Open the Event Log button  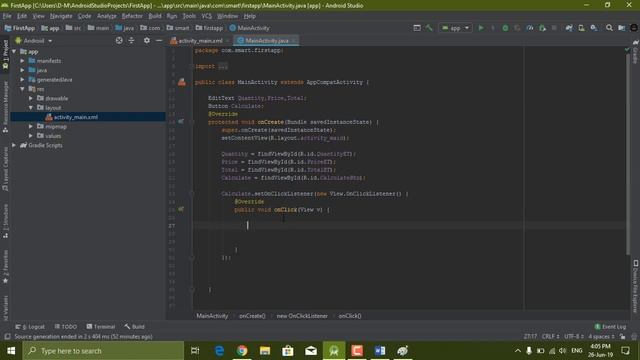(x=610, y=327)
